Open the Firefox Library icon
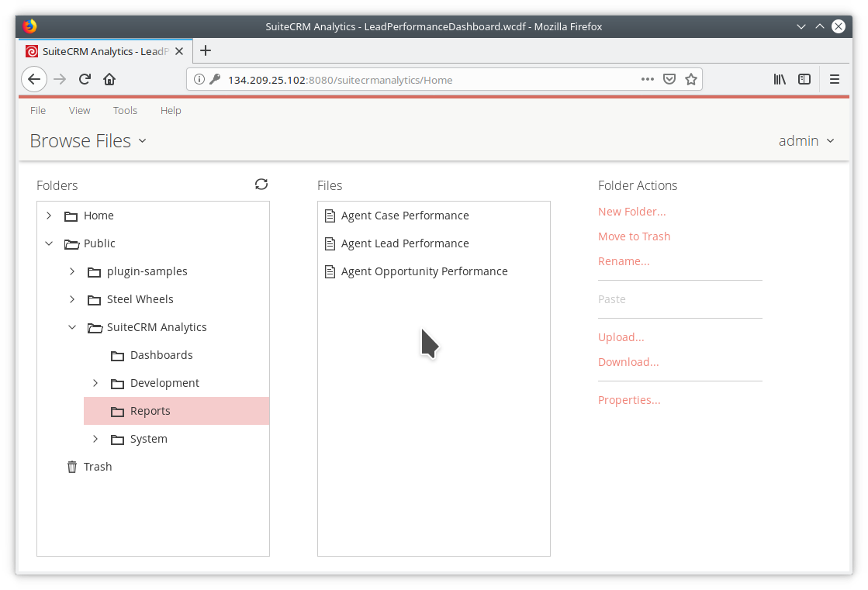 tap(780, 78)
